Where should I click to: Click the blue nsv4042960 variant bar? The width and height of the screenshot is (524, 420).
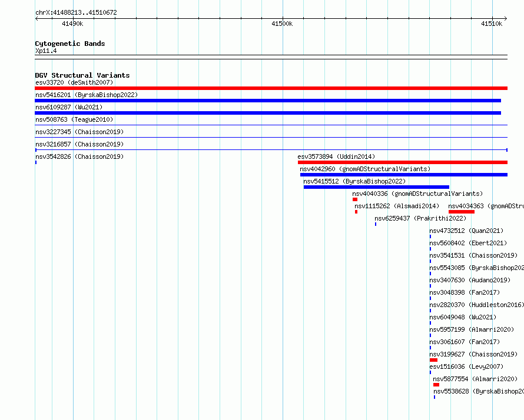tap(404, 175)
